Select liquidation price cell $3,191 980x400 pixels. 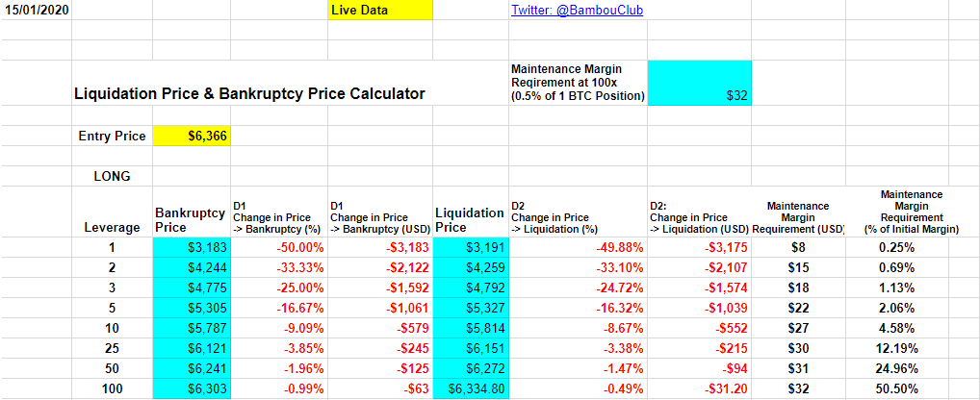[472, 248]
